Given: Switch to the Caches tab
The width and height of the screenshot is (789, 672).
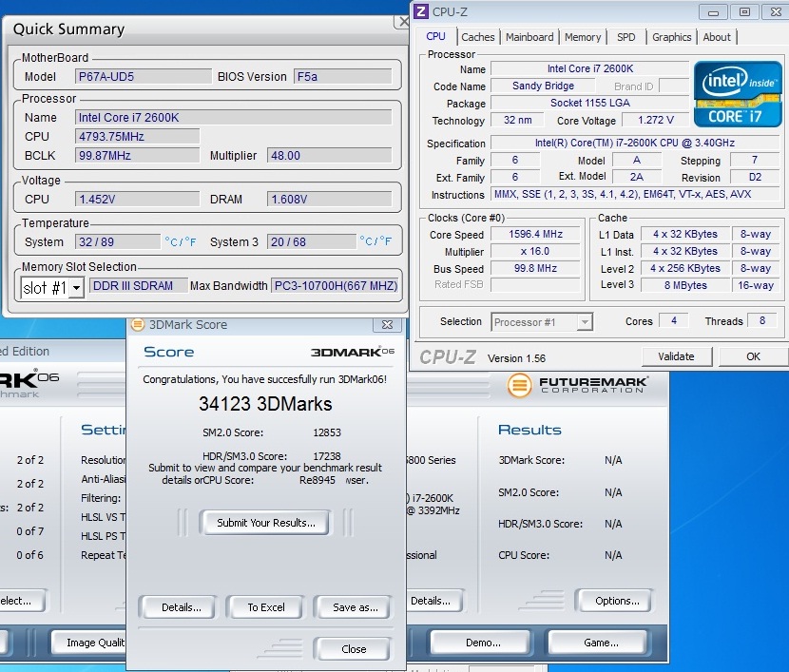Looking at the screenshot, I should (477, 37).
